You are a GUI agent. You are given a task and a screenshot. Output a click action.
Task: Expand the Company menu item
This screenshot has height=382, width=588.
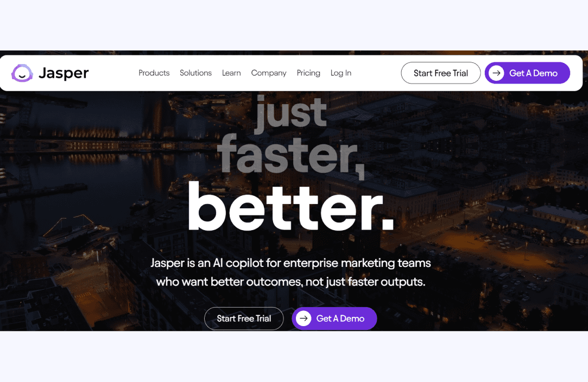(269, 73)
